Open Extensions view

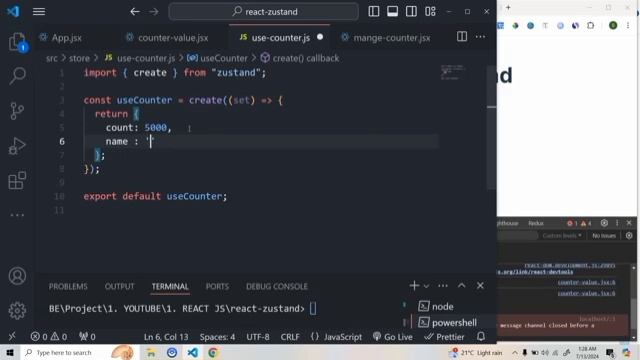(17, 180)
